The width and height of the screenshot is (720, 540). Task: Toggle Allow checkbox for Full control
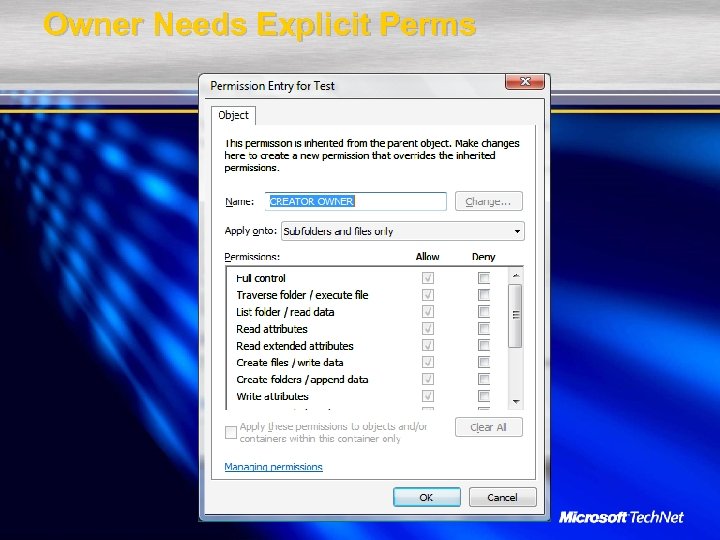tap(428, 278)
